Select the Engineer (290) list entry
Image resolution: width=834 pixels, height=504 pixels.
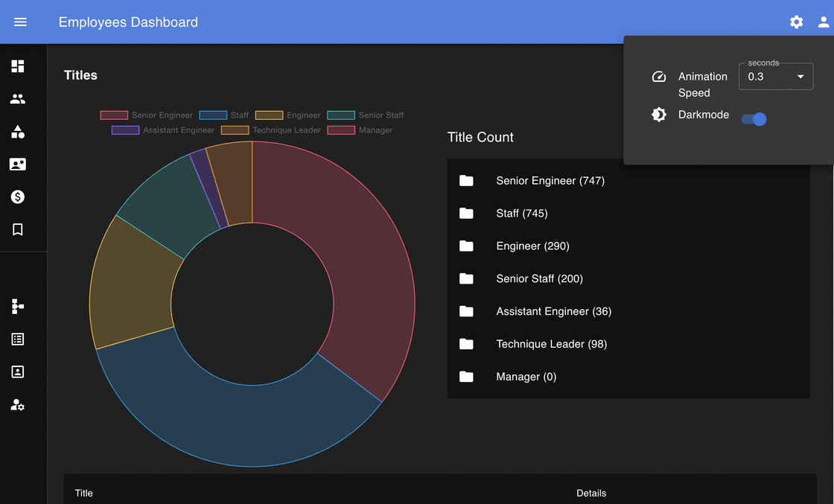point(532,246)
